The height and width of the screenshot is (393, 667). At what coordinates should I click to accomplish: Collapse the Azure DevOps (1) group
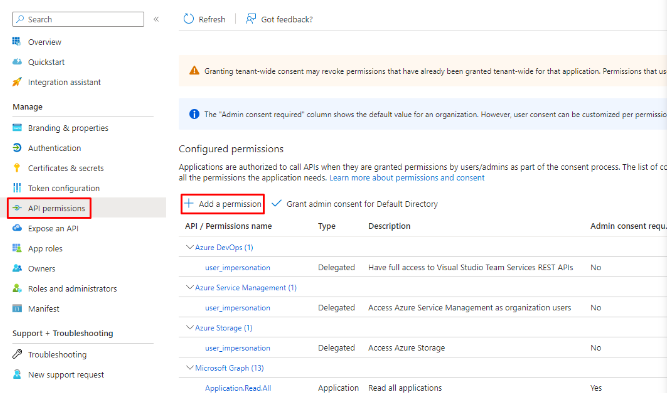coord(190,247)
